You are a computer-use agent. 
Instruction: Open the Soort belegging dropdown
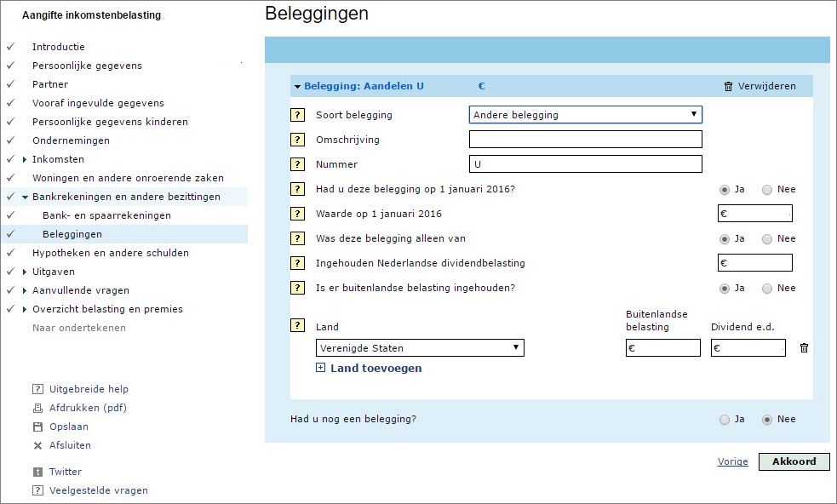point(585,115)
